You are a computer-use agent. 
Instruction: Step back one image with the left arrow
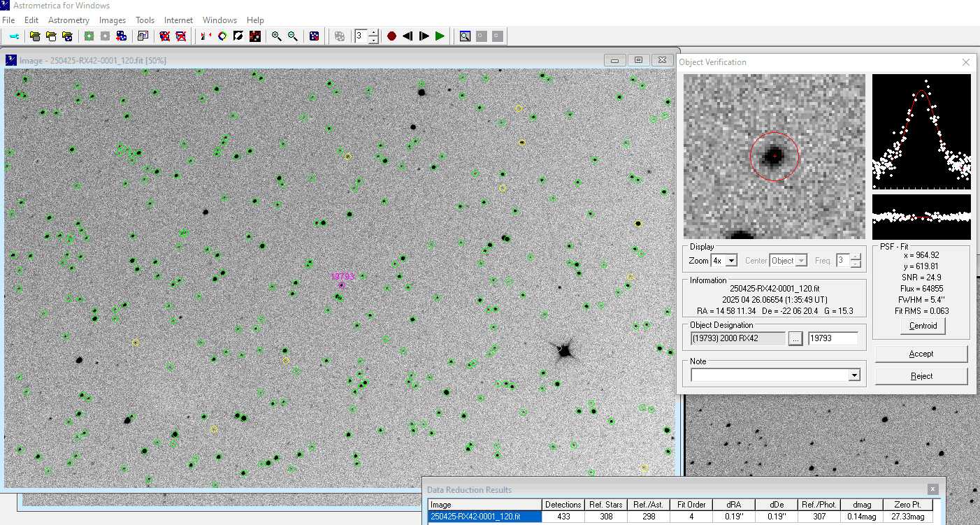(408, 36)
